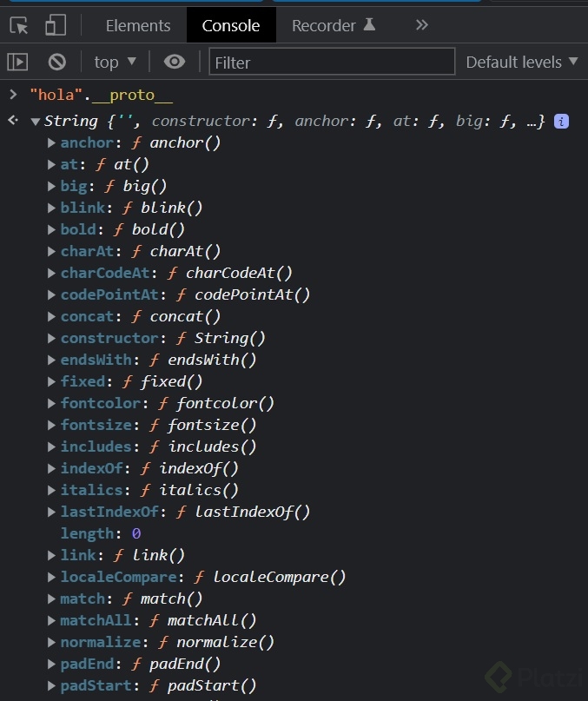Collapse the String prototype object

[35, 122]
